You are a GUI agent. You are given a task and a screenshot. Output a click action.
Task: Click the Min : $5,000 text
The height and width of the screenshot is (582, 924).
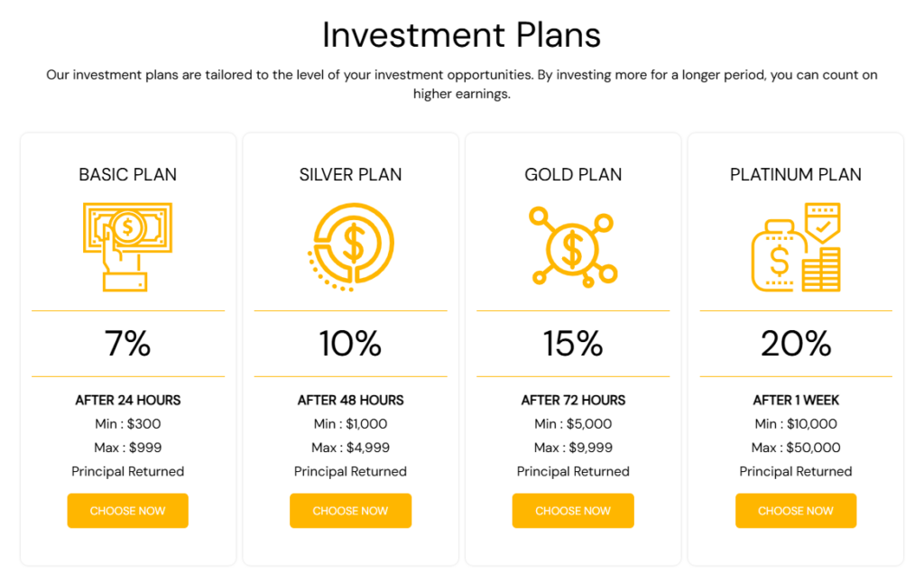click(x=573, y=424)
